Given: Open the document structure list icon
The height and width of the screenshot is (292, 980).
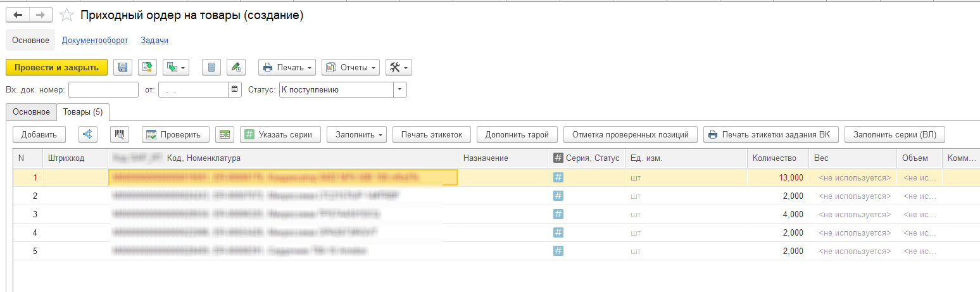Looking at the screenshot, I should (212, 67).
